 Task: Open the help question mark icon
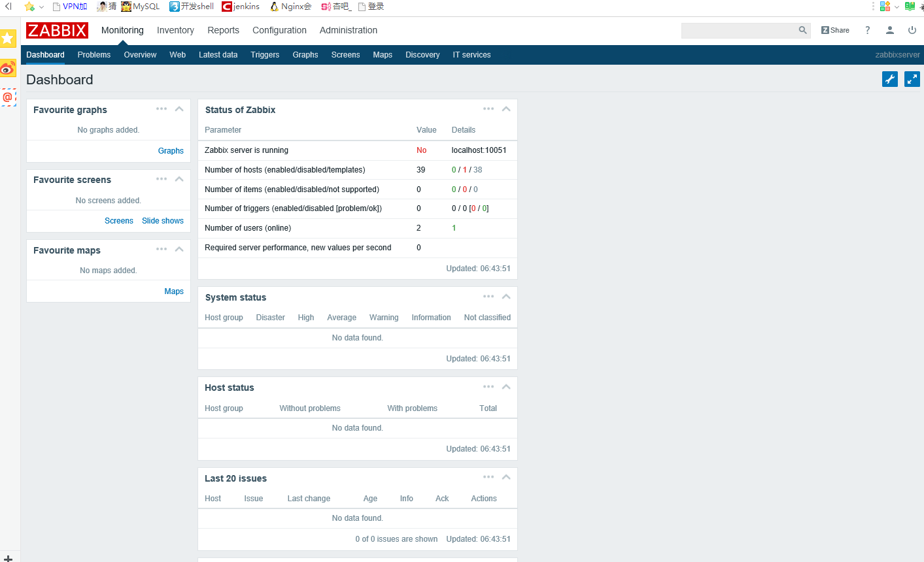pos(868,30)
